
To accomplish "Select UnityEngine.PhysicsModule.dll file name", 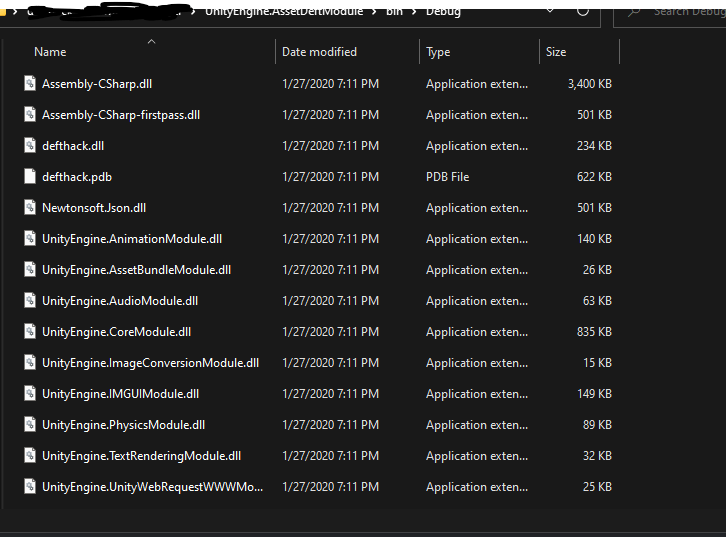I will [x=123, y=425].
